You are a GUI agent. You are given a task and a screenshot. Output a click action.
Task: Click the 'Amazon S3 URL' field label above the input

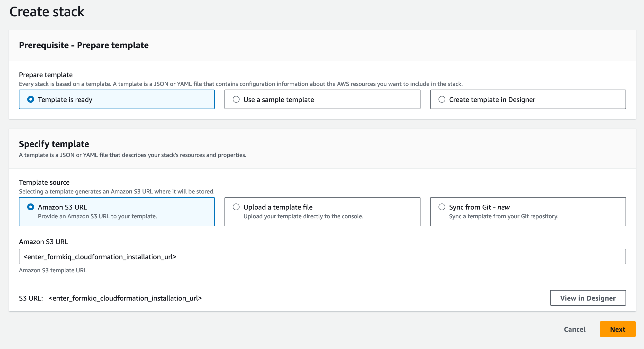pos(44,242)
